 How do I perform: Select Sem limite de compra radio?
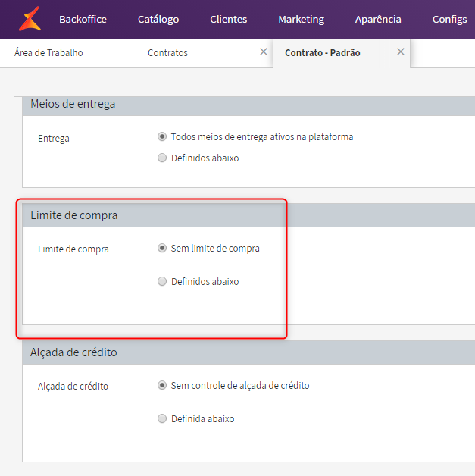[x=162, y=248]
